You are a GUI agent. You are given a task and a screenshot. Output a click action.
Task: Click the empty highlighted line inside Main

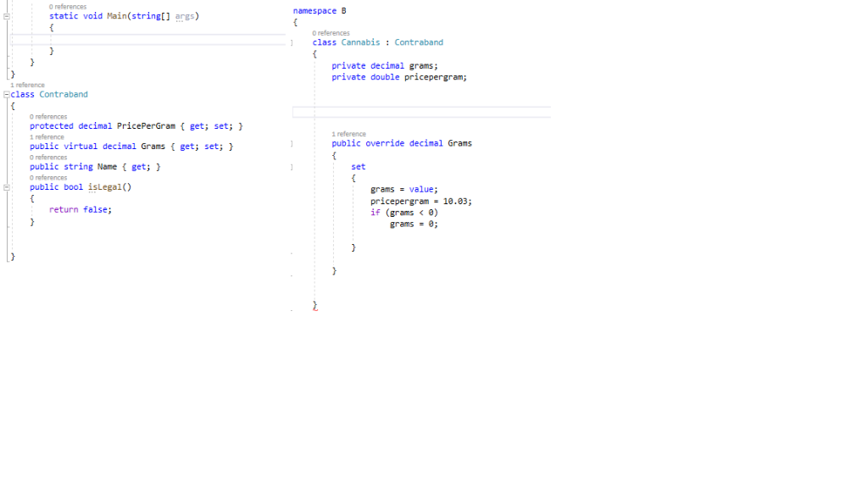point(148,39)
